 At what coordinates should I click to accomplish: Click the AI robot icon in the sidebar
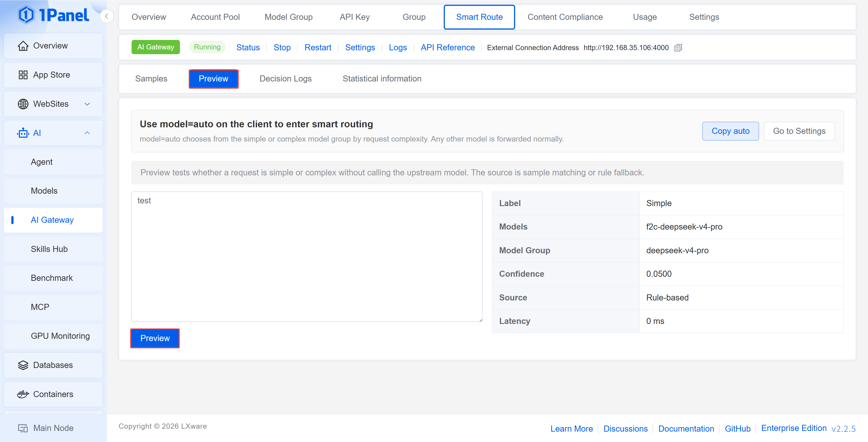(23, 133)
